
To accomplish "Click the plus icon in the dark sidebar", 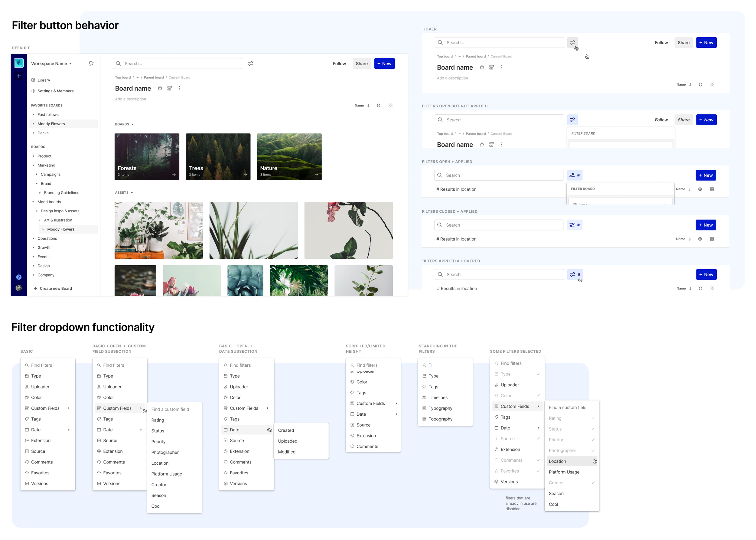I will tap(19, 76).
